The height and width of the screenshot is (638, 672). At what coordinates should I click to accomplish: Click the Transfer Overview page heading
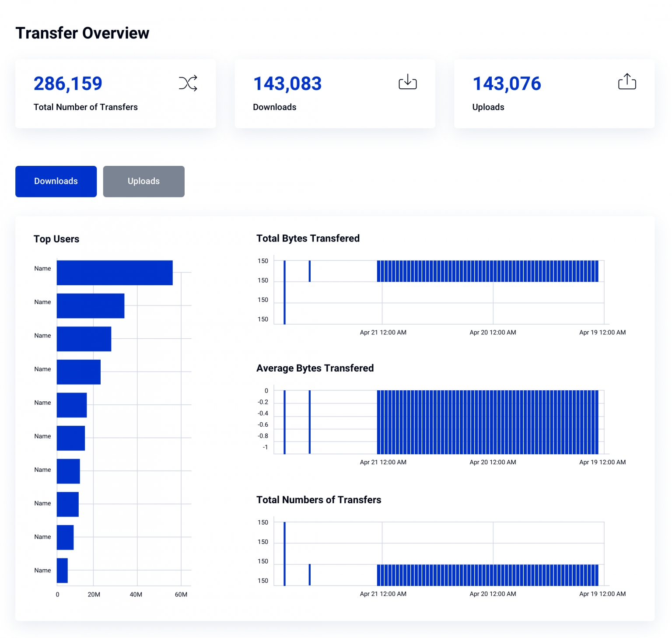[x=82, y=33]
